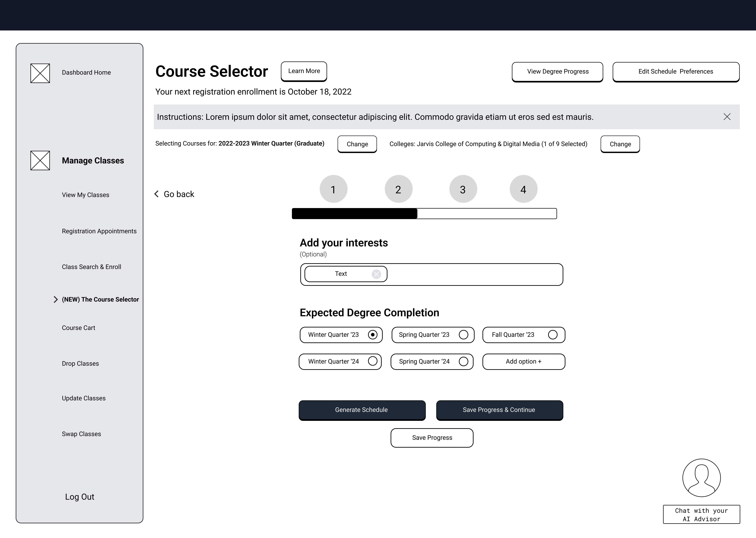Open Registration Appointments page
Screen dimensions: 756x538
tap(99, 231)
